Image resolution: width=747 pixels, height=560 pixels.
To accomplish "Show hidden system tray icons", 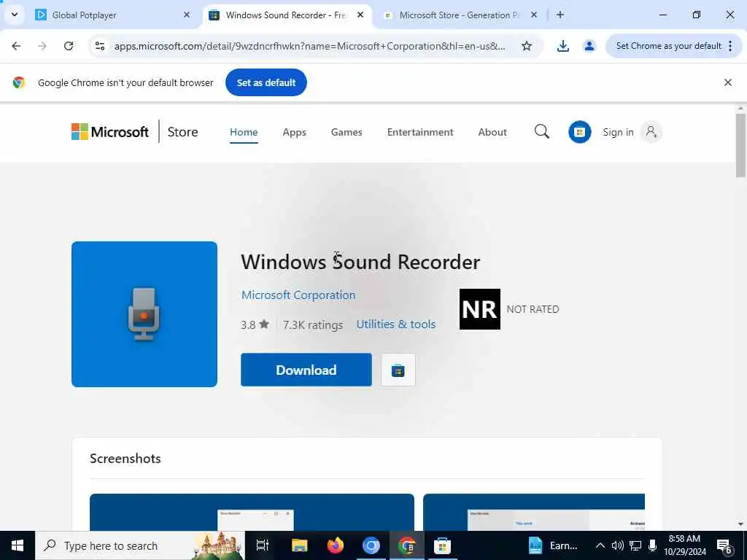I will [600, 545].
